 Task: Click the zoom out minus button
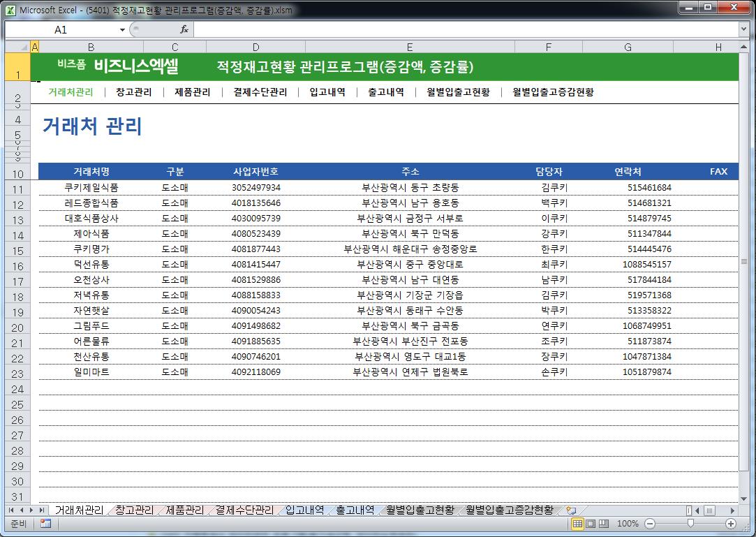click(x=649, y=524)
